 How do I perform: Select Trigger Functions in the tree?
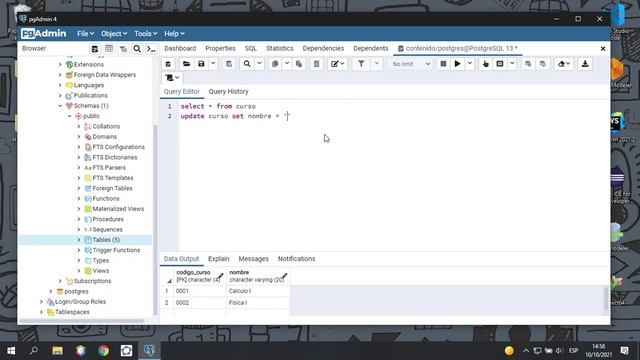(x=116, y=250)
